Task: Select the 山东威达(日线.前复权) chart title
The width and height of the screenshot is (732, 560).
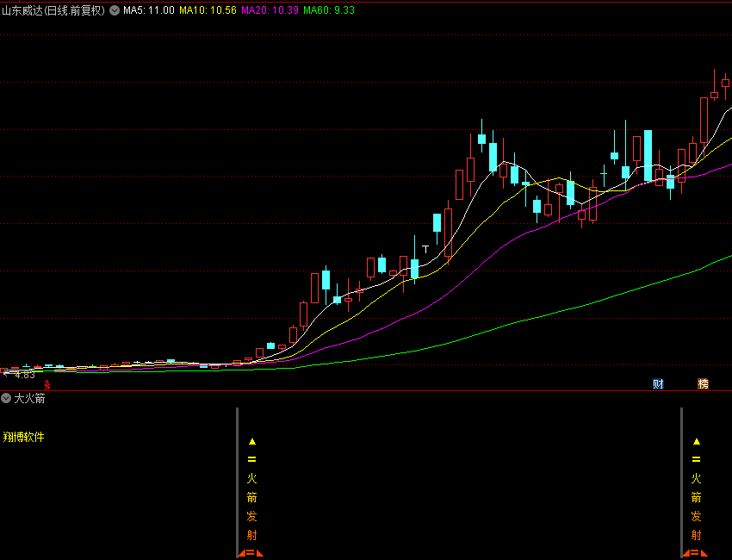Action: (53, 10)
